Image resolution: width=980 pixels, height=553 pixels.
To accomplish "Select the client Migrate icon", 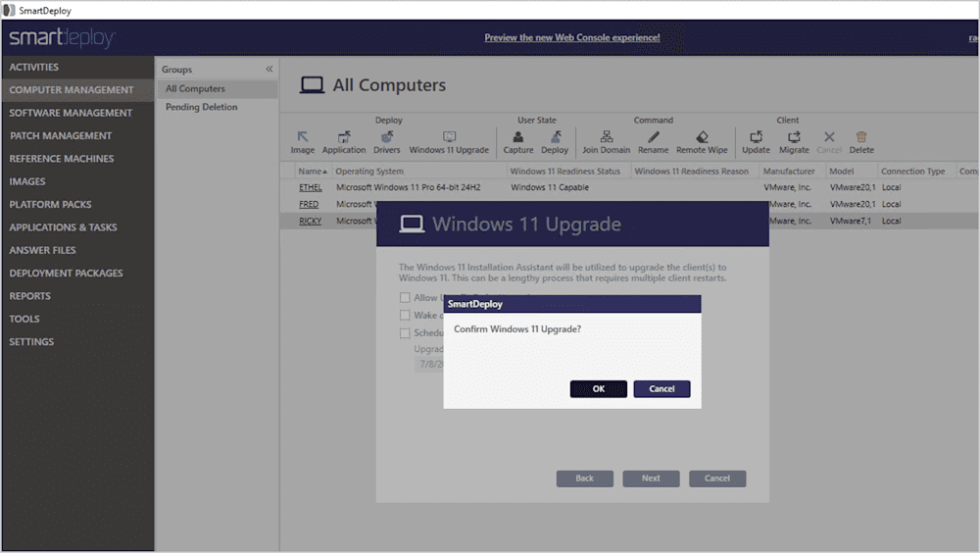I will 794,137.
